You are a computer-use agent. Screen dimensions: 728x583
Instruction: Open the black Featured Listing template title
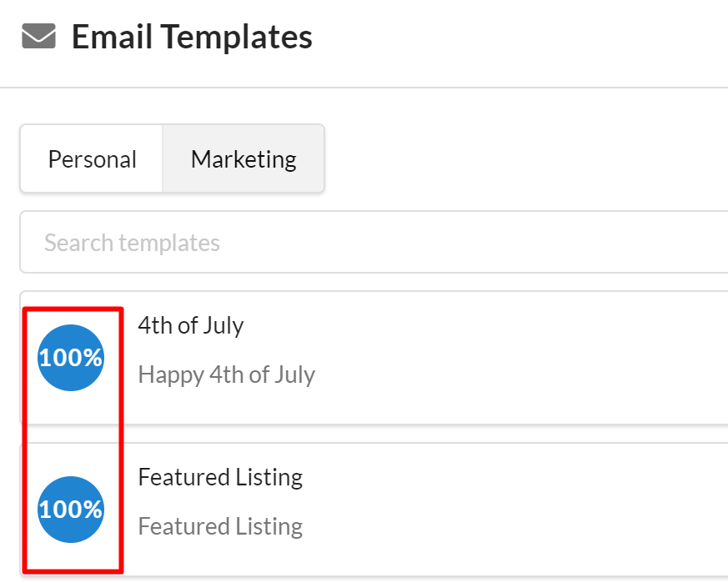coord(220,477)
